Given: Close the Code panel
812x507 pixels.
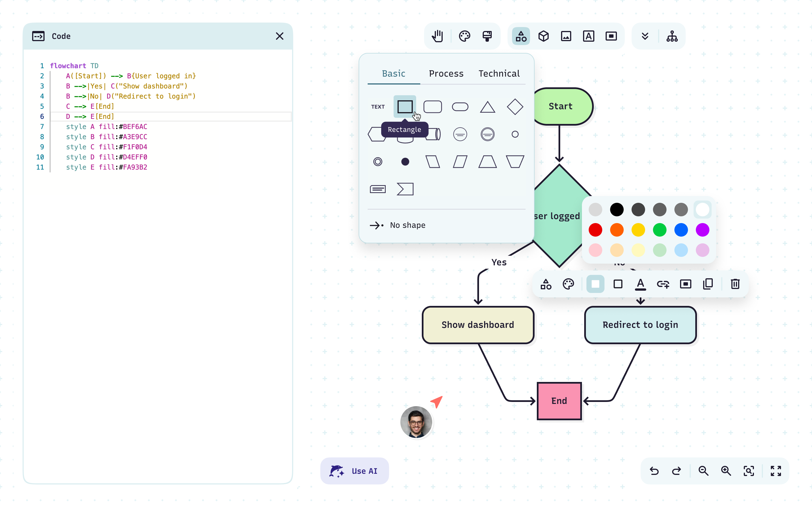Looking at the screenshot, I should pyautogui.click(x=280, y=36).
